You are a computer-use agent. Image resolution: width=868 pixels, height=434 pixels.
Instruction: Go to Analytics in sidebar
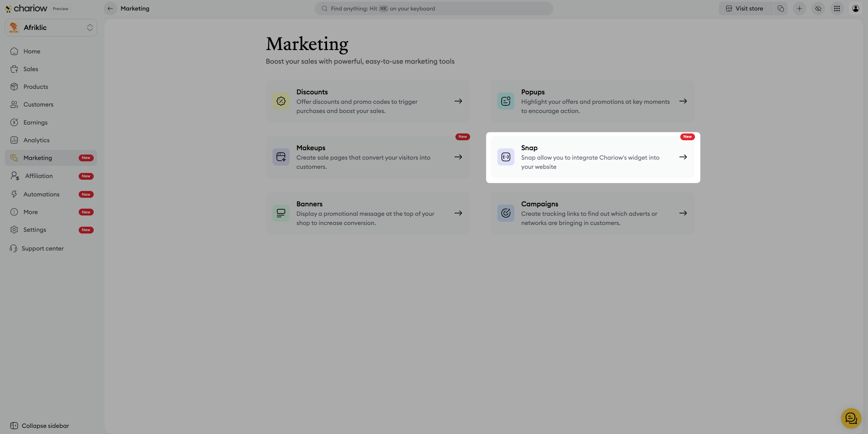pos(36,140)
